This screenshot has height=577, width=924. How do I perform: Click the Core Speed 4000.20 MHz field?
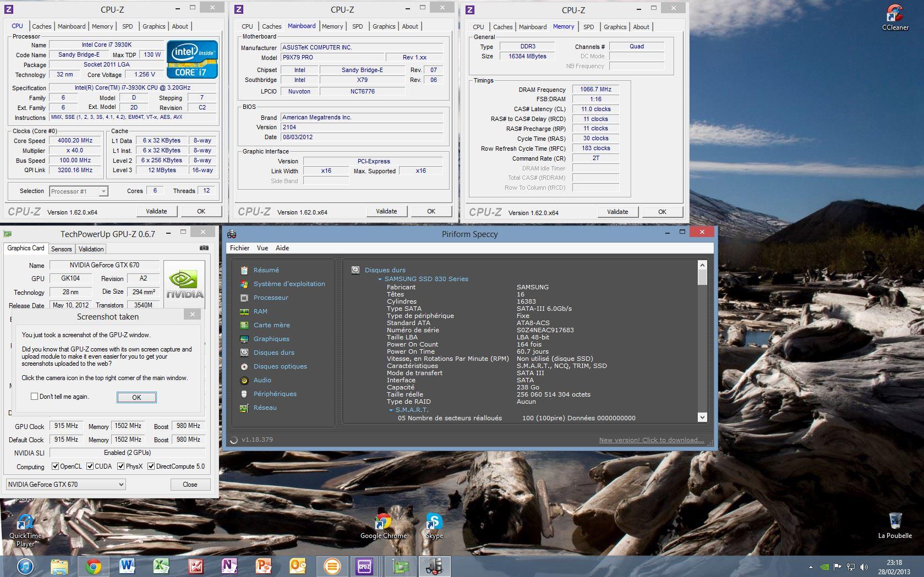click(x=75, y=141)
